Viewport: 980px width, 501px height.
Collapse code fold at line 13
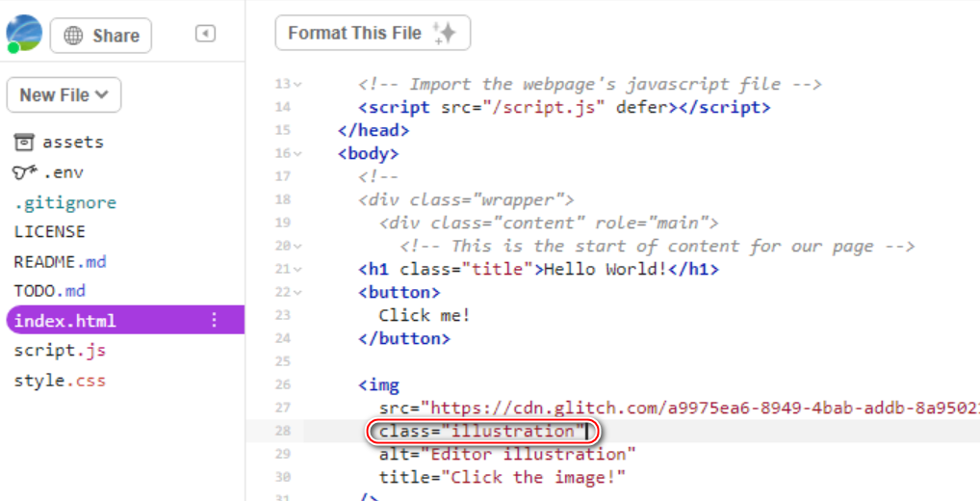tap(297, 85)
